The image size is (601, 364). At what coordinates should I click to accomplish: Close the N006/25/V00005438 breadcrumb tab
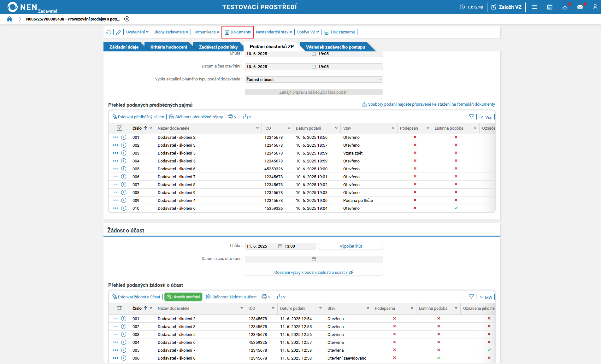coord(127,19)
